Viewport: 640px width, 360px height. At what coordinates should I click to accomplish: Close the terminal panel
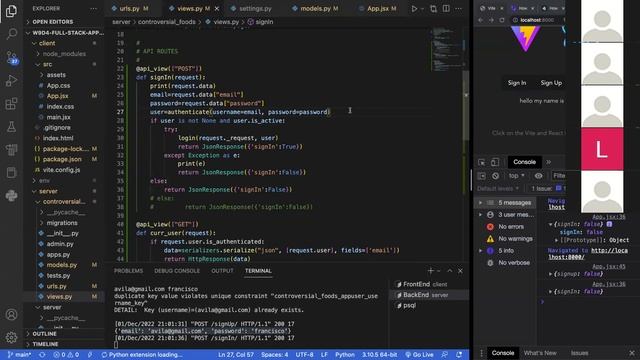tap(460, 271)
